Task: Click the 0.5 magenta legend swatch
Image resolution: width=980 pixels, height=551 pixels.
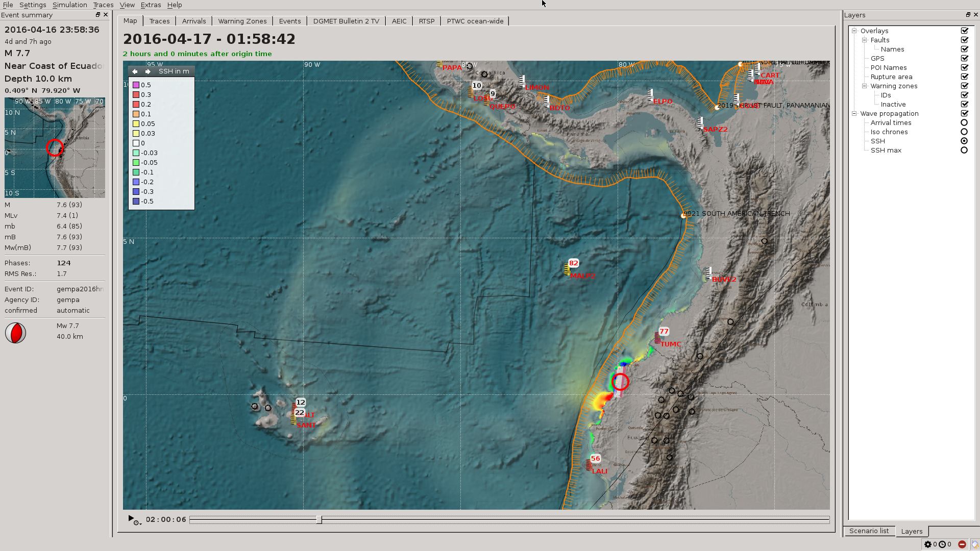Action: [x=136, y=85]
